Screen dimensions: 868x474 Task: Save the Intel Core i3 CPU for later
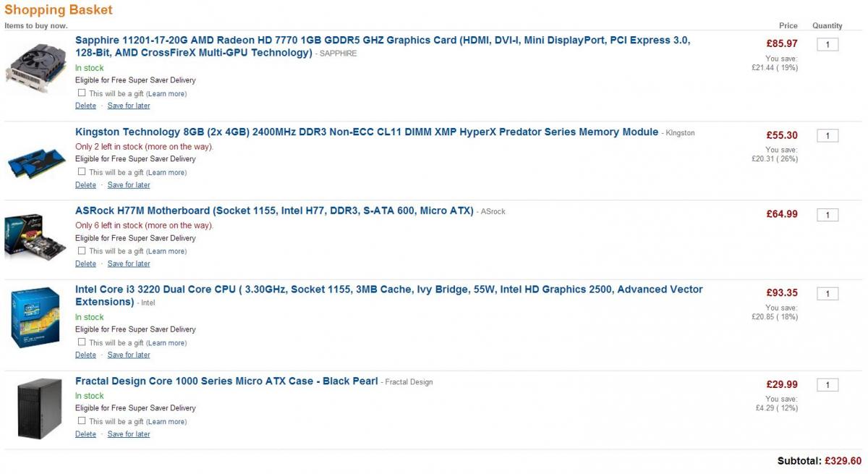129,355
